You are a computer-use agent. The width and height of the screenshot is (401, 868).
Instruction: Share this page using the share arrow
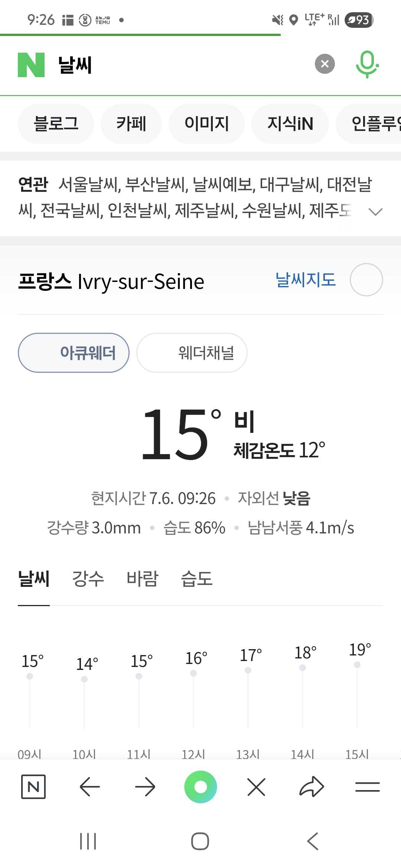pyautogui.click(x=312, y=786)
